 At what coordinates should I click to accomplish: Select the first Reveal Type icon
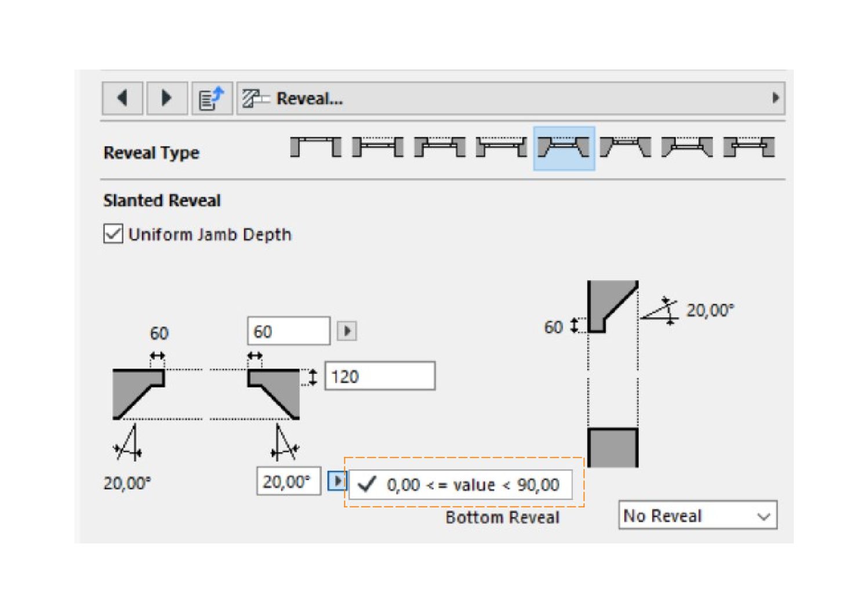point(315,147)
